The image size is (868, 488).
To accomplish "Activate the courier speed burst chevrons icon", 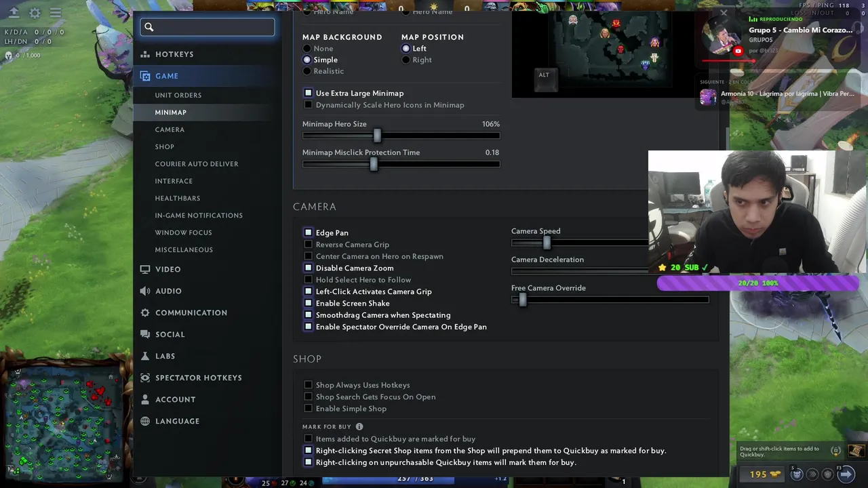I will tap(812, 474).
